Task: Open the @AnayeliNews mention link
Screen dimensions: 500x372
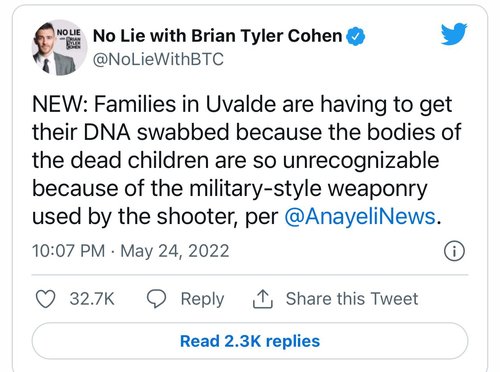Action: click(x=360, y=216)
